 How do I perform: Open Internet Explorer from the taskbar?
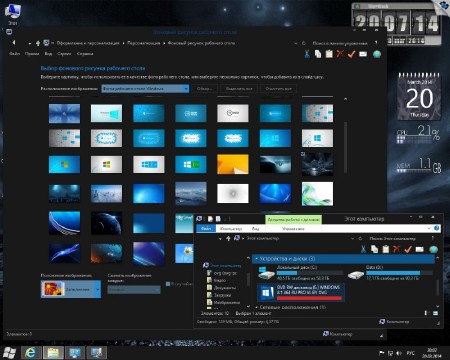click(31, 352)
